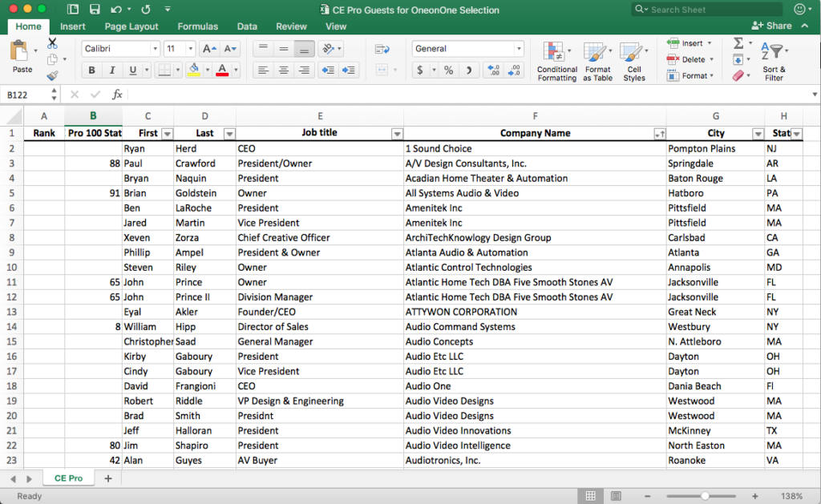The width and height of the screenshot is (821, 504).
Task: Open the General number format dropdown
Action: (x=519, y=49)
